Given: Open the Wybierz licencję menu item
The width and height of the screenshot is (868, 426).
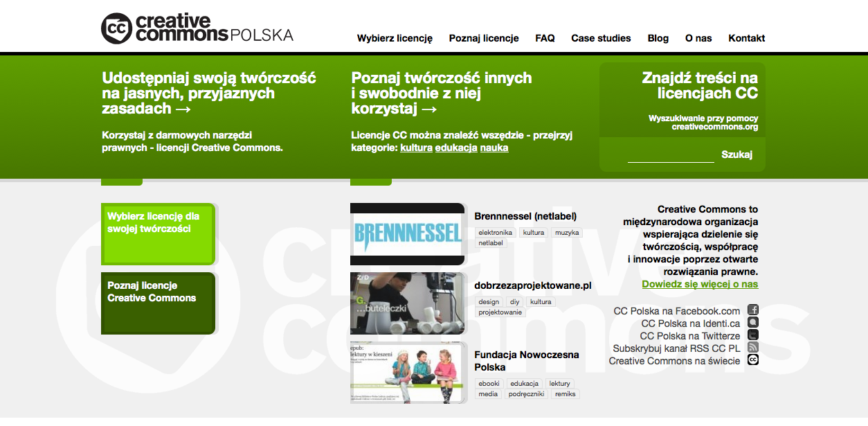Looking at the screenshot, I should 395,38.
